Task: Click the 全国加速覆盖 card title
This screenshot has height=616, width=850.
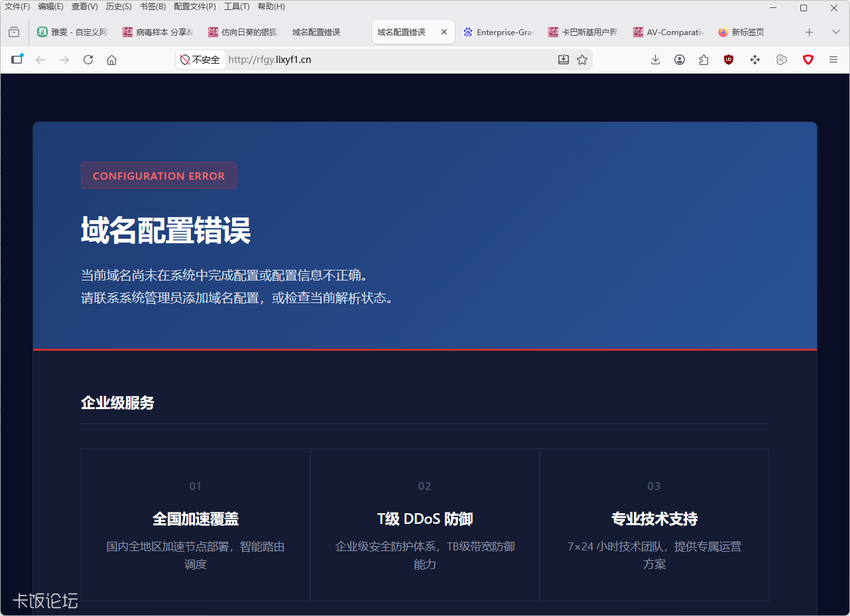Action: point(196,519)
